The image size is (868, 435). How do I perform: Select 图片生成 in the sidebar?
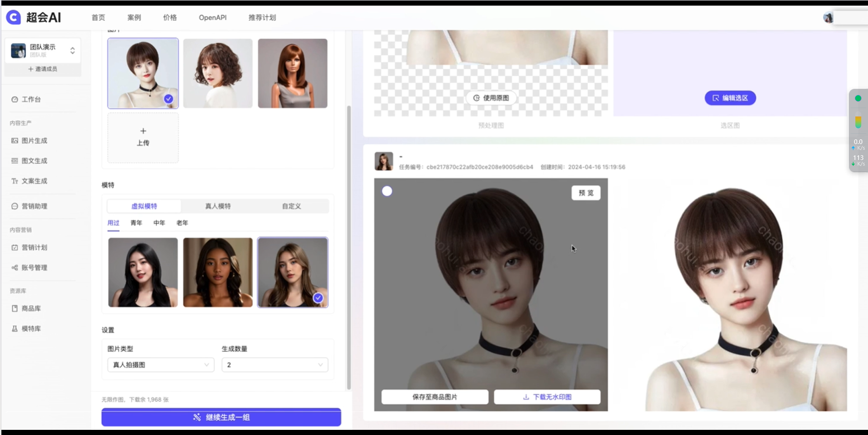click(34, 141)
